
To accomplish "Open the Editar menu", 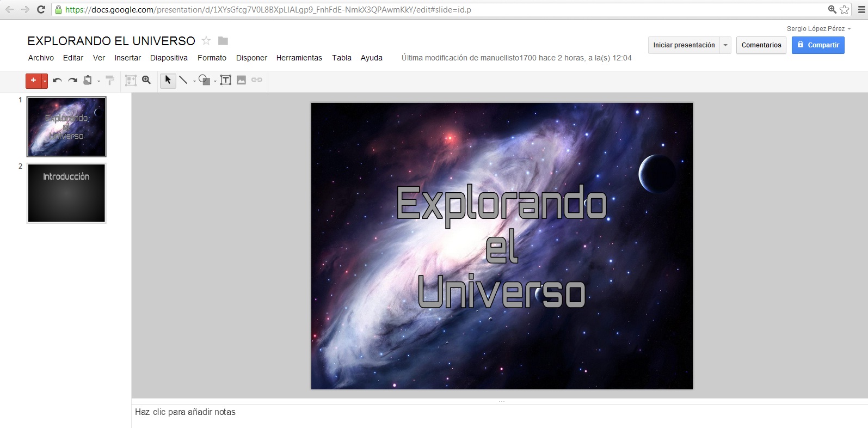I will click(x=73, y=58).
